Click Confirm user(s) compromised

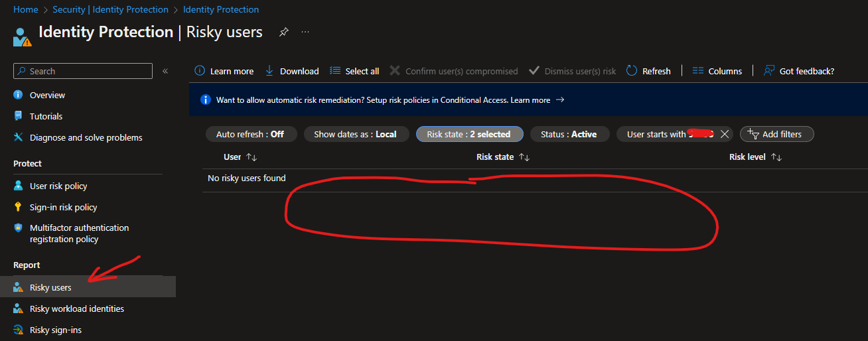[453, 71]
